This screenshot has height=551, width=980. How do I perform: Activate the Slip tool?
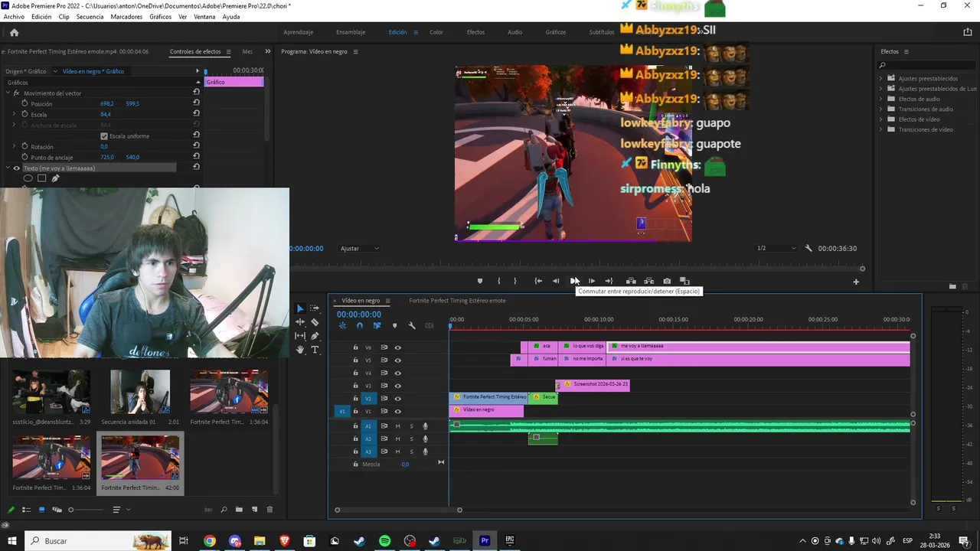coord(300,336)
